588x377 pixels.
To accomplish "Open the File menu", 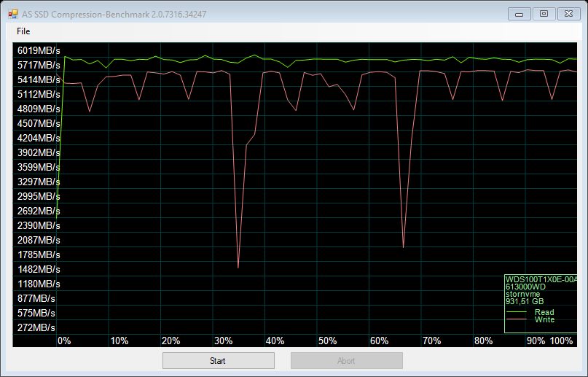I will tap(23, 31).
